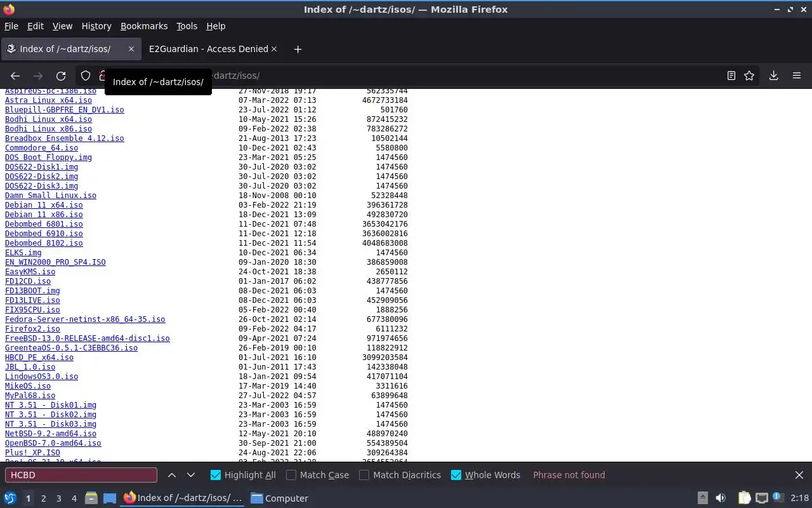Image resolution: width=812 pixels, height=508 pixels.
Task: Switch to workspace 3
Action: pyautogui.click(x=58, y=498)
